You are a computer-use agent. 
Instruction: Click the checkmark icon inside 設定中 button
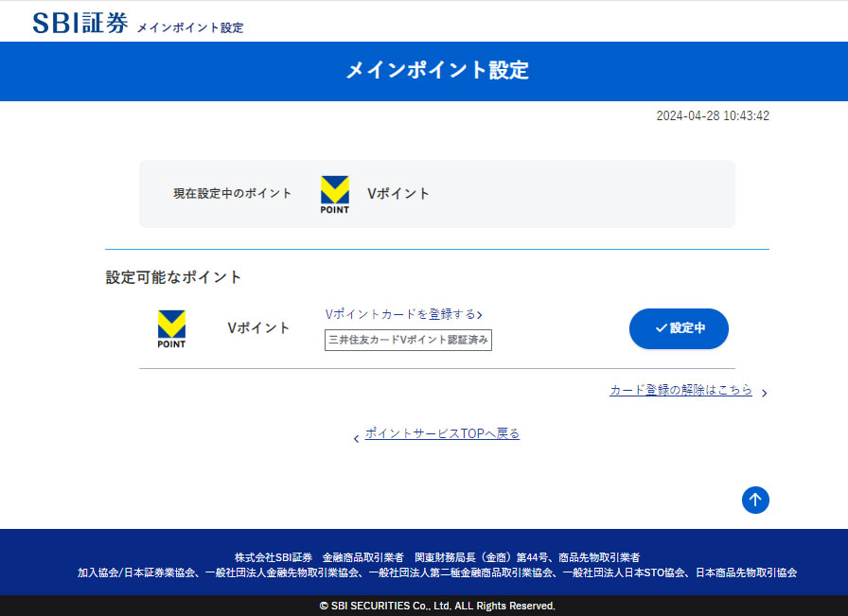661,328
